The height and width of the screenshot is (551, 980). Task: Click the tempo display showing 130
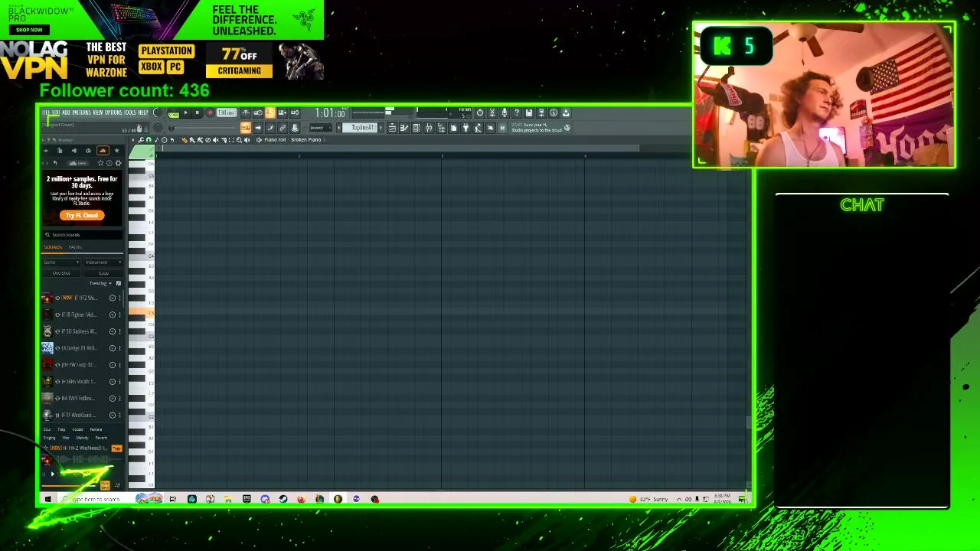click(227, 112)
